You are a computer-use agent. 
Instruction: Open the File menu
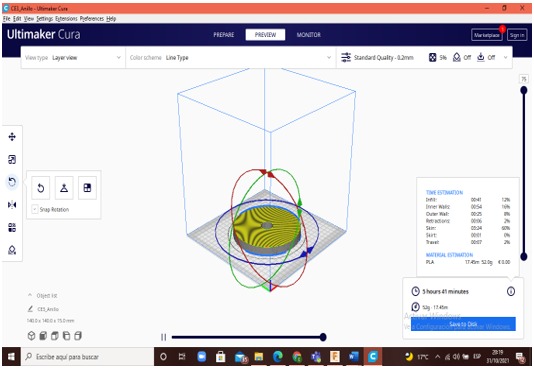(x=6, y=18)
